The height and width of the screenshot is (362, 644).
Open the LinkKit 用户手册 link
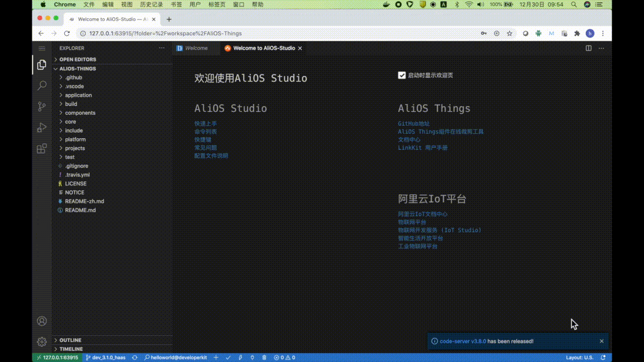[x=423, y=148]
